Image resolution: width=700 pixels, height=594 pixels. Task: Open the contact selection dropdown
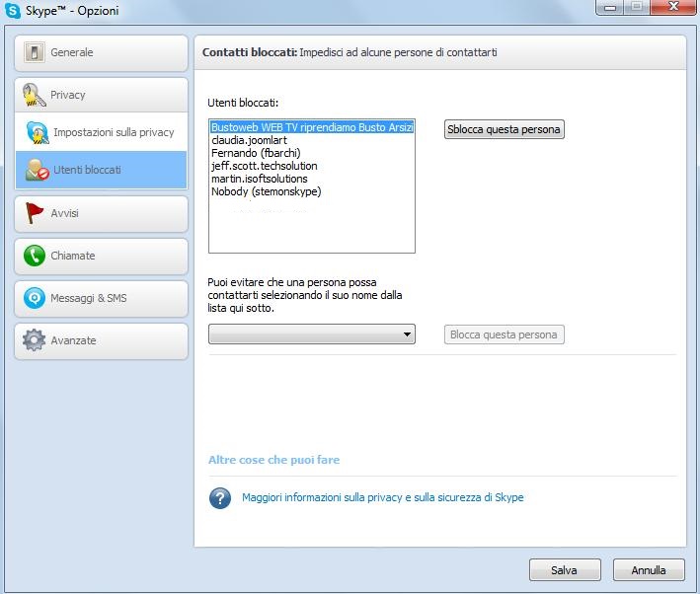coord(312,334)
